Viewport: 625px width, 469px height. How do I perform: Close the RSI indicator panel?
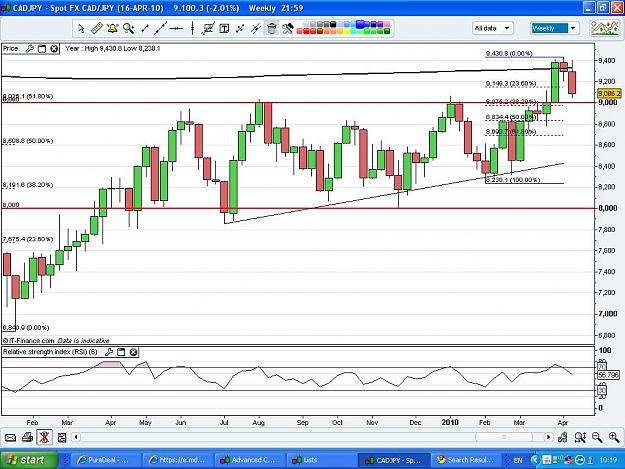134,352
